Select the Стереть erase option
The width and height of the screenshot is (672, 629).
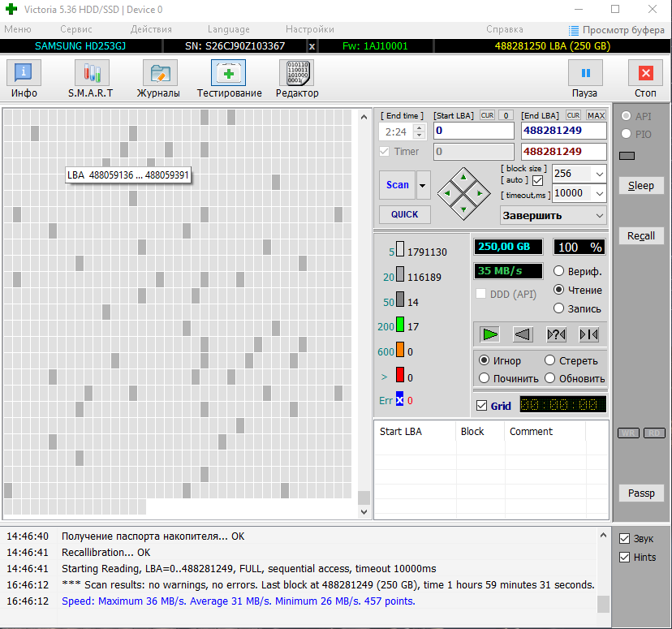(x=550, y=360)
